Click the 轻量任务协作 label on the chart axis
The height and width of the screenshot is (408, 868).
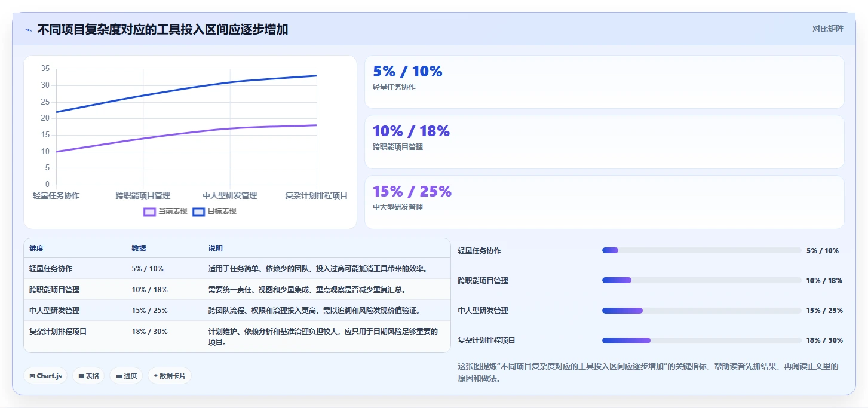[56, 195]
